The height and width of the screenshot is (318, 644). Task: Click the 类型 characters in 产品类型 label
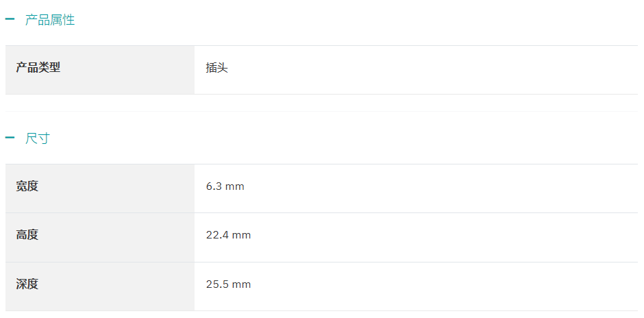(x=49, y=68)
